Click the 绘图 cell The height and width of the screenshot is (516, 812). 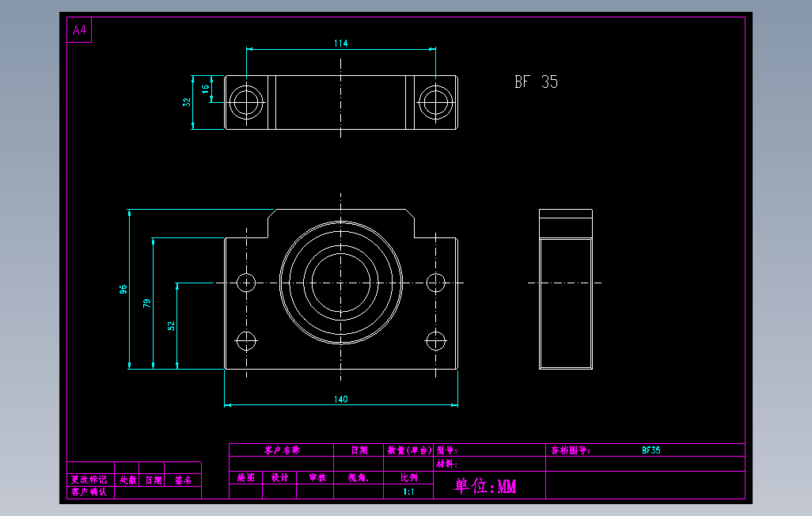tap(246, 478)
